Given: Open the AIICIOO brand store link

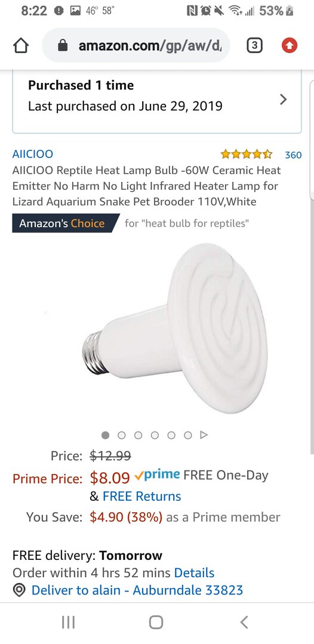Looking at the screenshot, I should pyautogui.click(x=32, y=154).
